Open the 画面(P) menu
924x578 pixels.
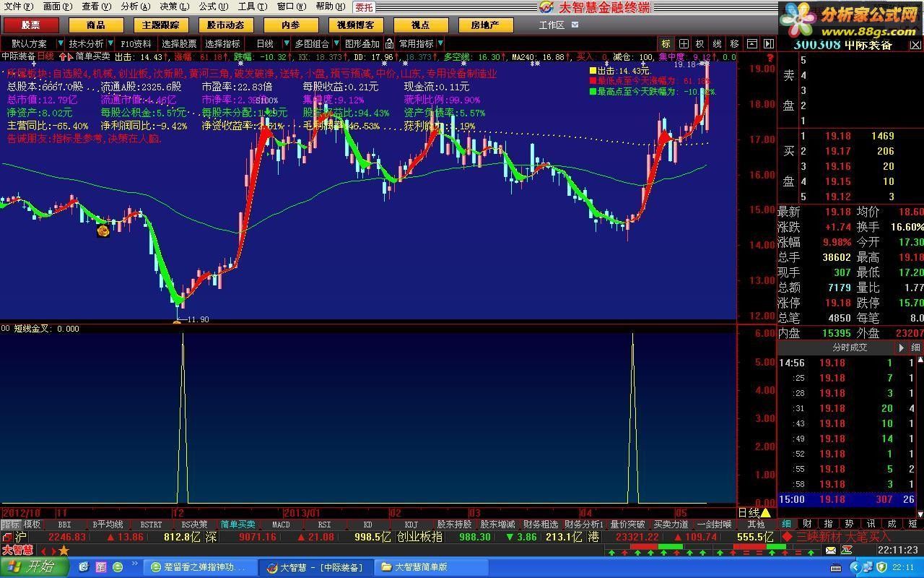(57, 7)
